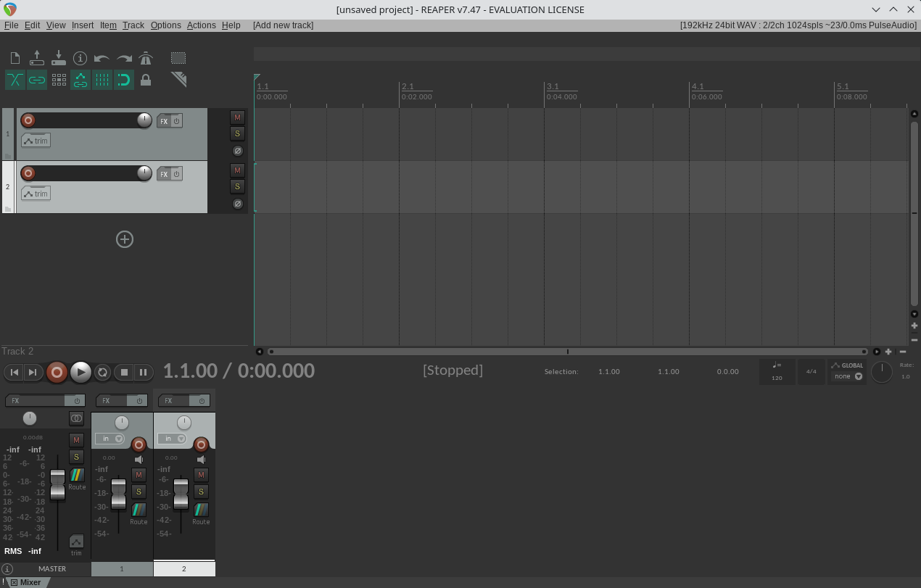Toggle the metronome toolbar icon
Screen dimensions: 921x588
pos(146,58)
